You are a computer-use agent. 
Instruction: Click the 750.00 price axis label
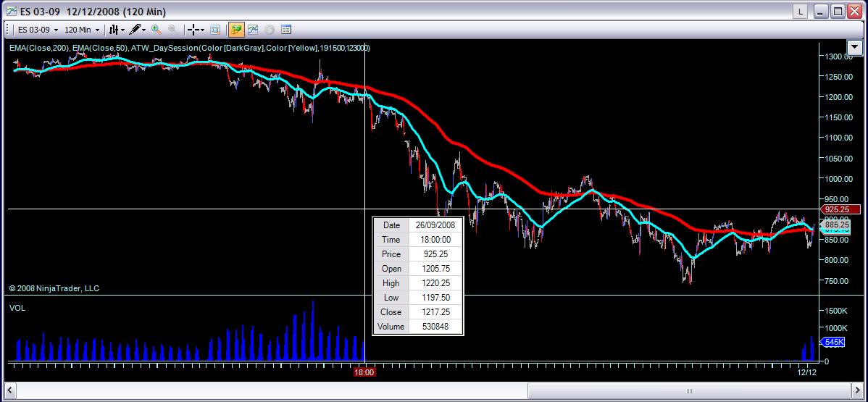click(838, 281)
